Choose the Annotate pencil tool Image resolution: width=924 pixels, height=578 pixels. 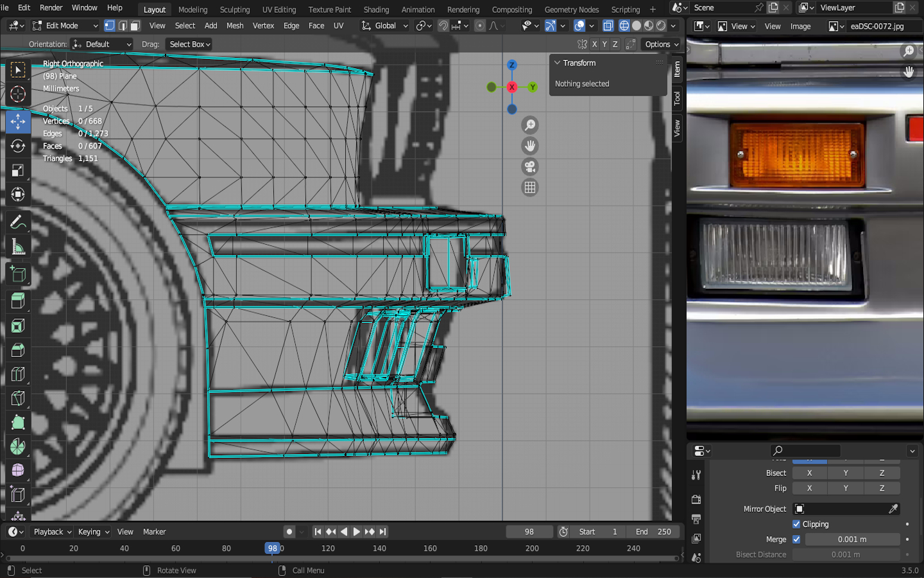coord(18,222)
